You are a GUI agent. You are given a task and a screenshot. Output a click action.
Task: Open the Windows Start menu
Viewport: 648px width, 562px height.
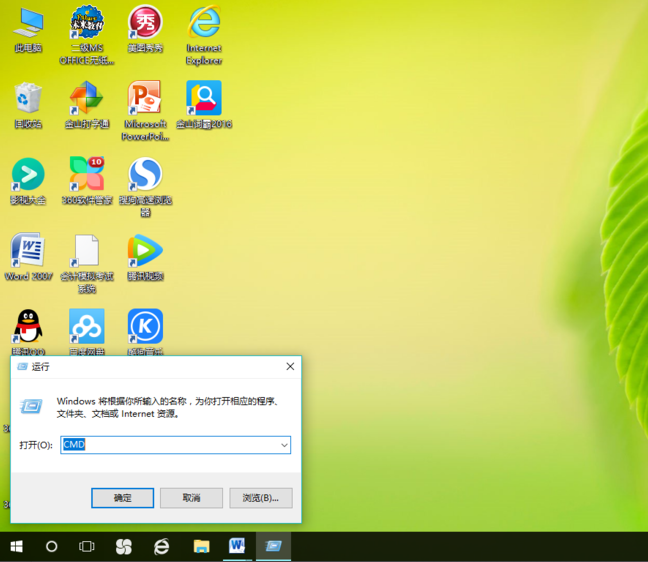click(x=17, y=547)
